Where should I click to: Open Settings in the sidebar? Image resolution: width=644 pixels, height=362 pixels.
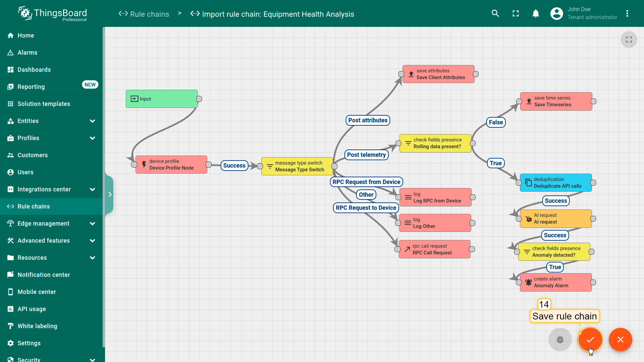(x=51, y=343)
